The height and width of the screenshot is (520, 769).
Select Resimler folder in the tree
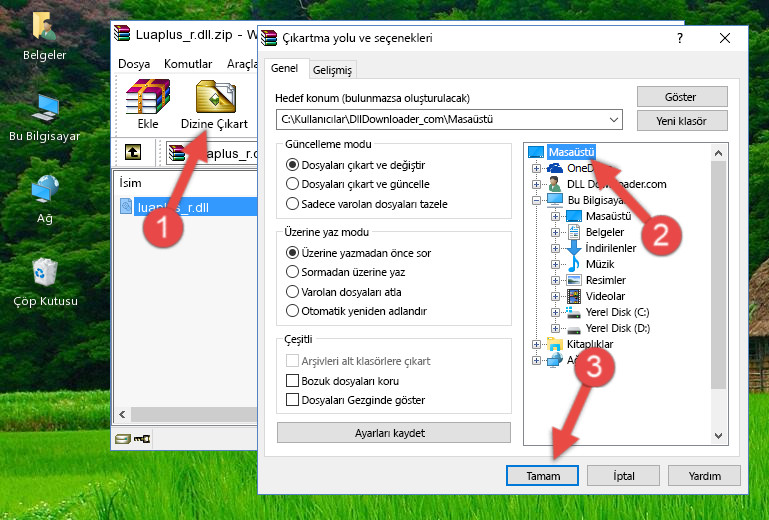coord(606,280)
